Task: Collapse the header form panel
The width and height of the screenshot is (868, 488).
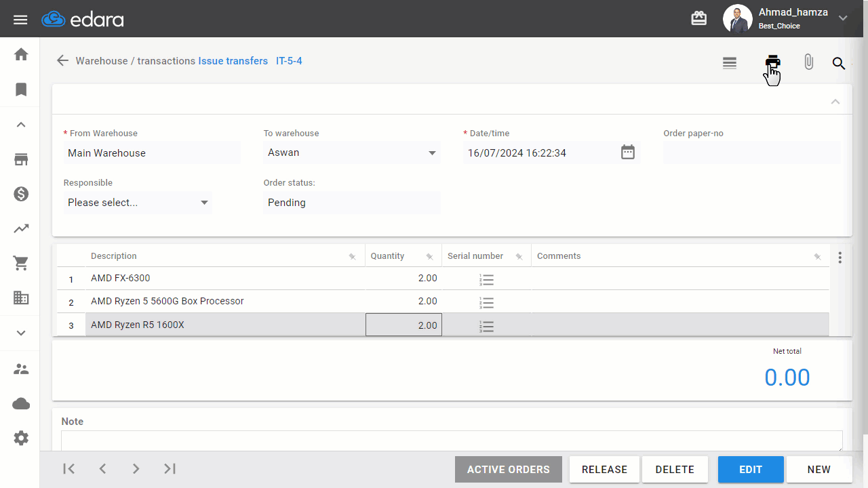Action: point(835,102)
